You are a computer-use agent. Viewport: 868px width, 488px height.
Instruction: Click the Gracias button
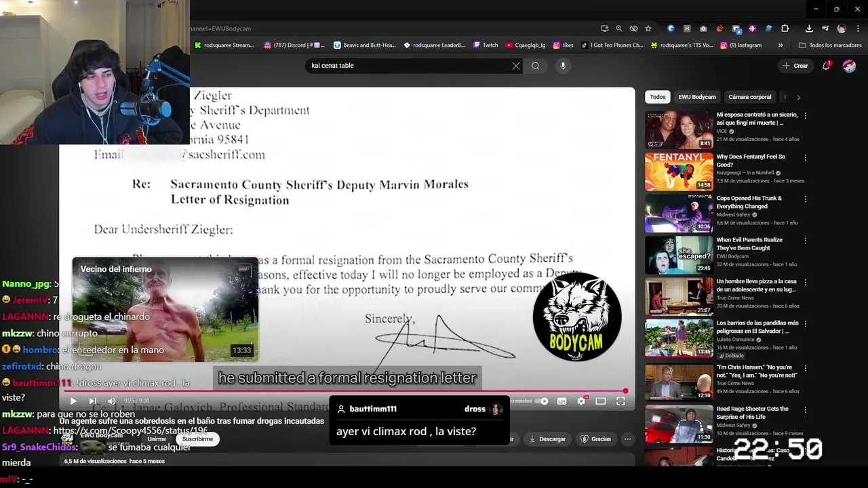595,439
